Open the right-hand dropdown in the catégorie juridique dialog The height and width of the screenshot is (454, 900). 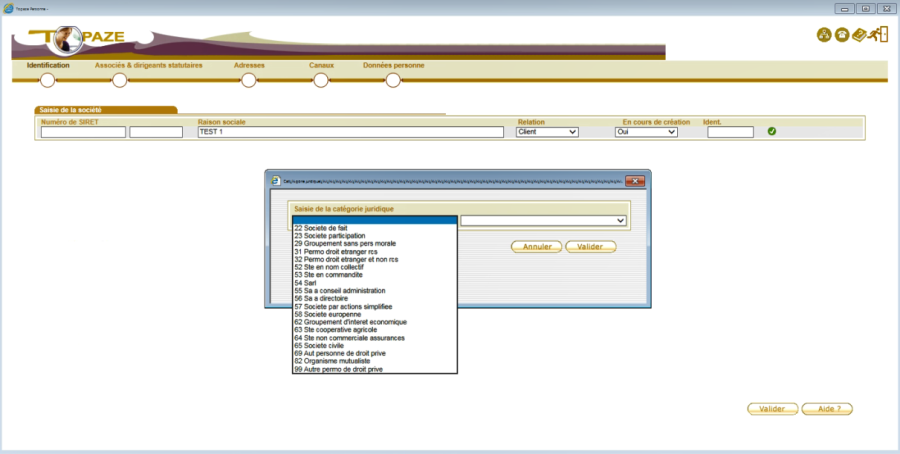tap(543, 221)
